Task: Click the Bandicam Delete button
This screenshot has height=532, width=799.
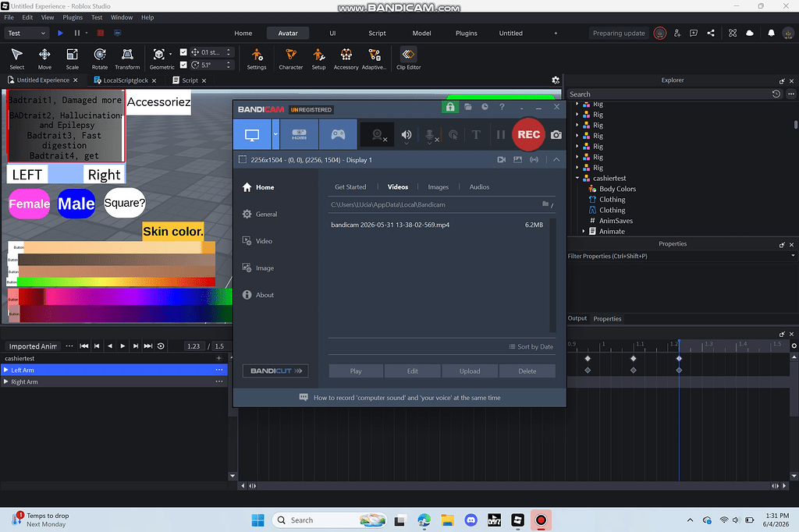Action: [527, 371]
